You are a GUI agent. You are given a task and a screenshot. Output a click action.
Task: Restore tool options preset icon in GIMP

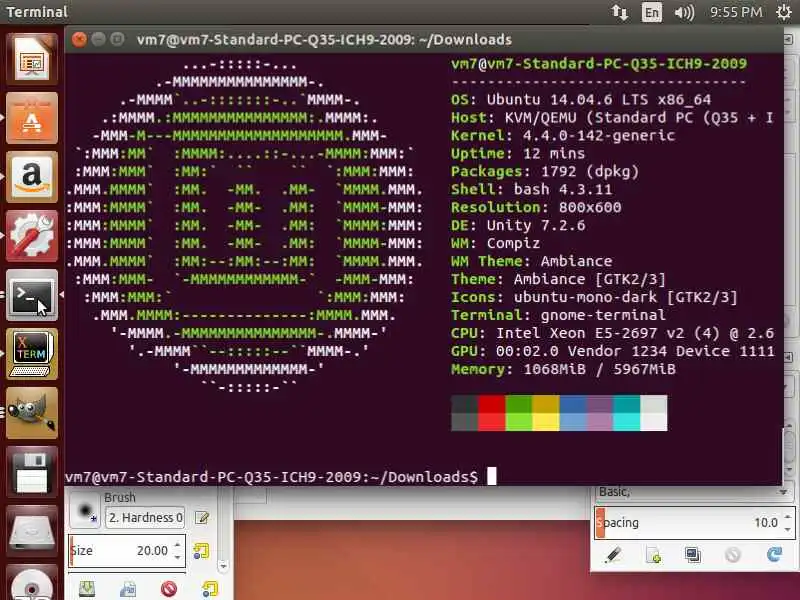pyautogui.click(x=128, y=589)
